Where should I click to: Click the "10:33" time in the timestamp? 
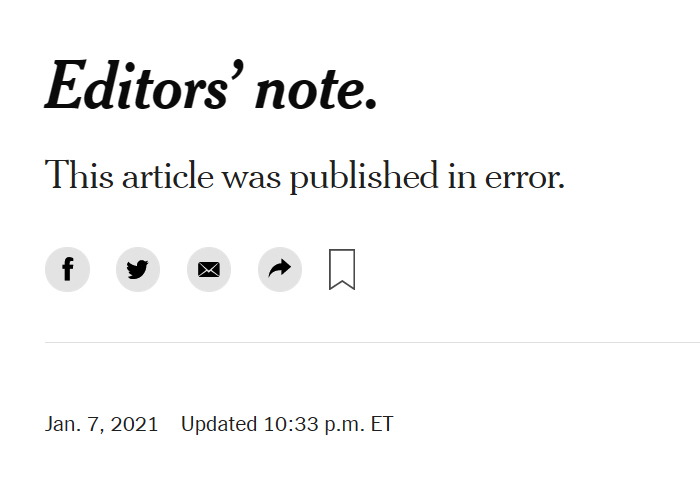coord(291,424)
